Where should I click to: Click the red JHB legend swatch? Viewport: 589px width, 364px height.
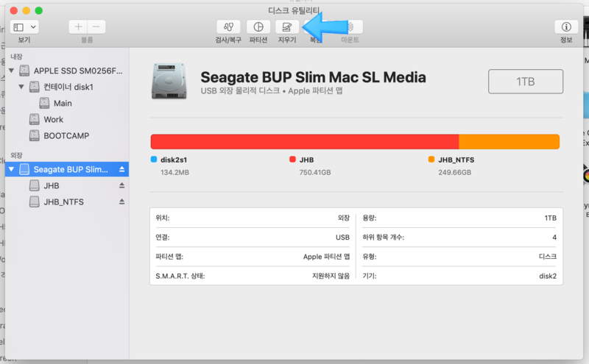[292, 159]
